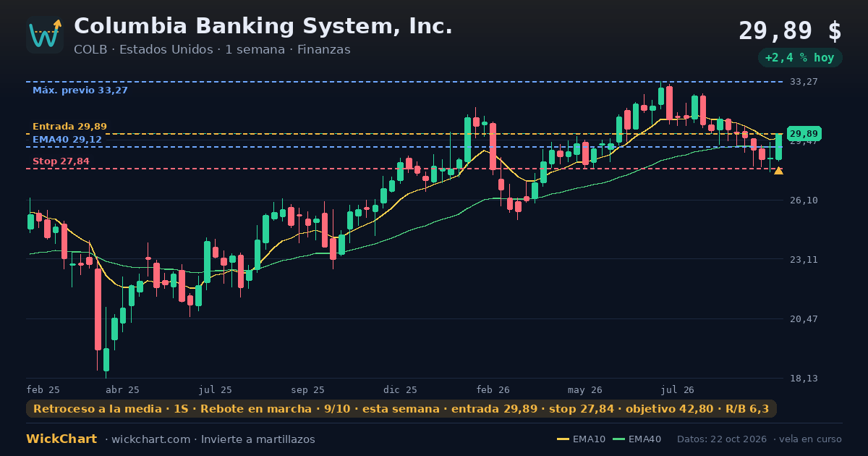Click the EMA10 legend entry
Viewport: 868px width, 456px height.
[580, 439]
